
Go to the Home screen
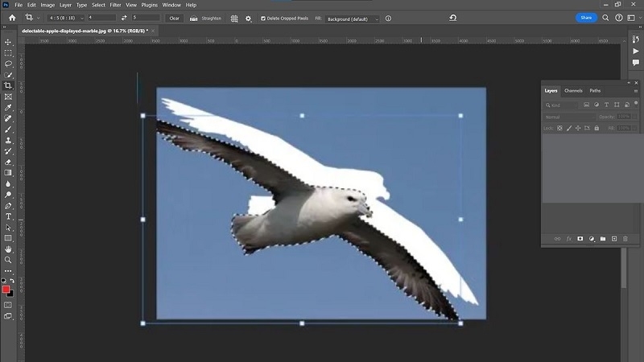click(x=12, y=18)
